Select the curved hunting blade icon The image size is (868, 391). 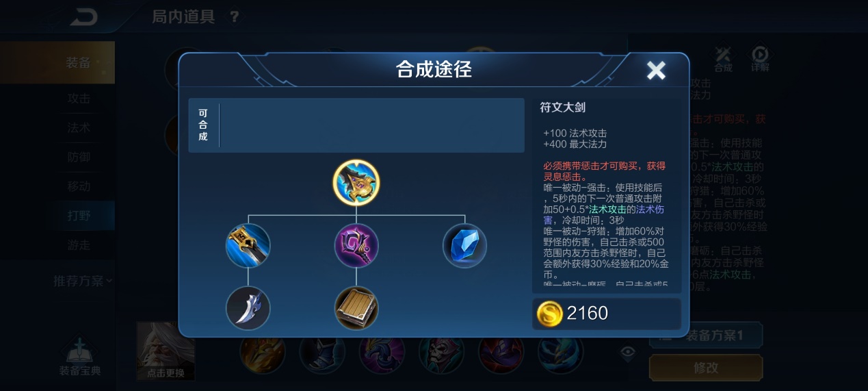248,307
